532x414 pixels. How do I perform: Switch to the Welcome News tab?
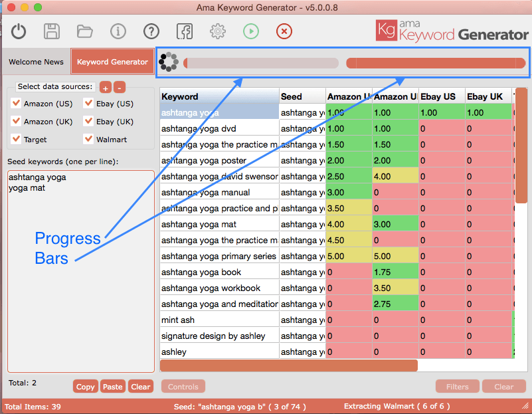37,62
